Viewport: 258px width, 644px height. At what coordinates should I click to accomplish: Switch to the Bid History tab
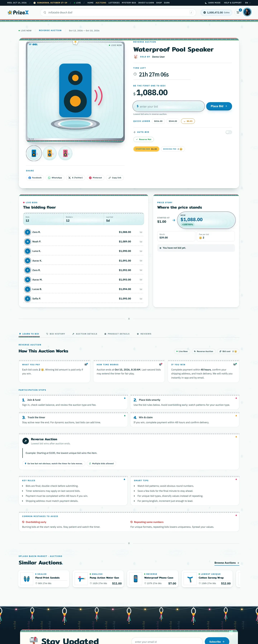pyautogui.click(x=56, y=334)
